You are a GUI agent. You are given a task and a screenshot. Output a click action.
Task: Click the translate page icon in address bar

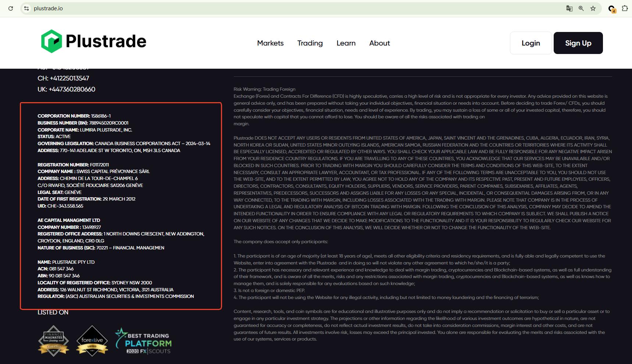pos(569,8)
